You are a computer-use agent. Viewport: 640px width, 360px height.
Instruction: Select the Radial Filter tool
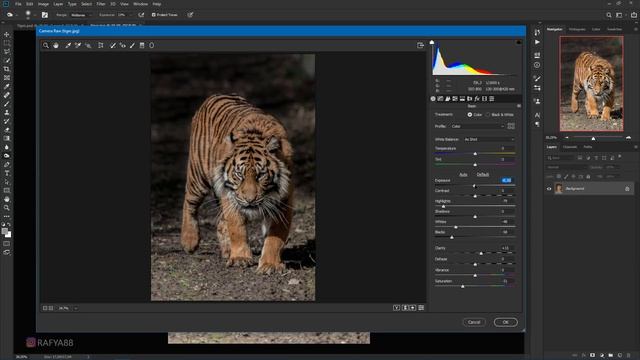coord(151,45)
